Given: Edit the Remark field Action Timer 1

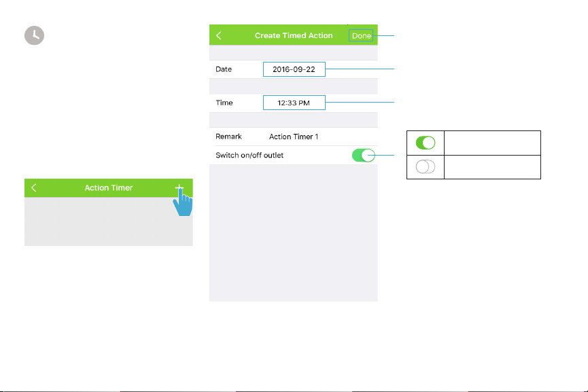Looking at the screenshot, I should tap(294, 137).
